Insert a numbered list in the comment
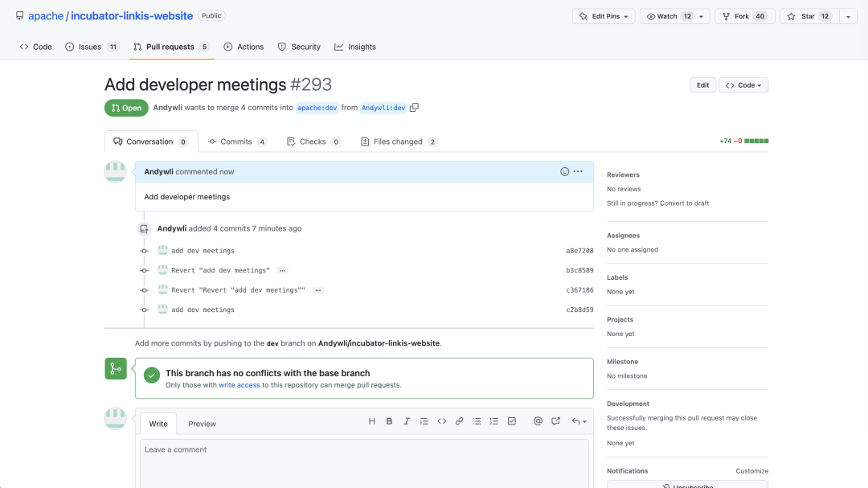 click(493, 421)
